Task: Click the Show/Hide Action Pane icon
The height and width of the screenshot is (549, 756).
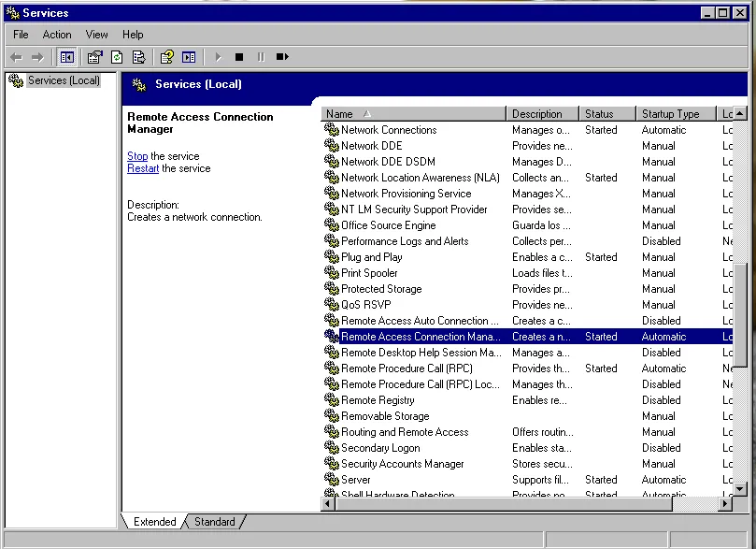Action: pos(189,57)
